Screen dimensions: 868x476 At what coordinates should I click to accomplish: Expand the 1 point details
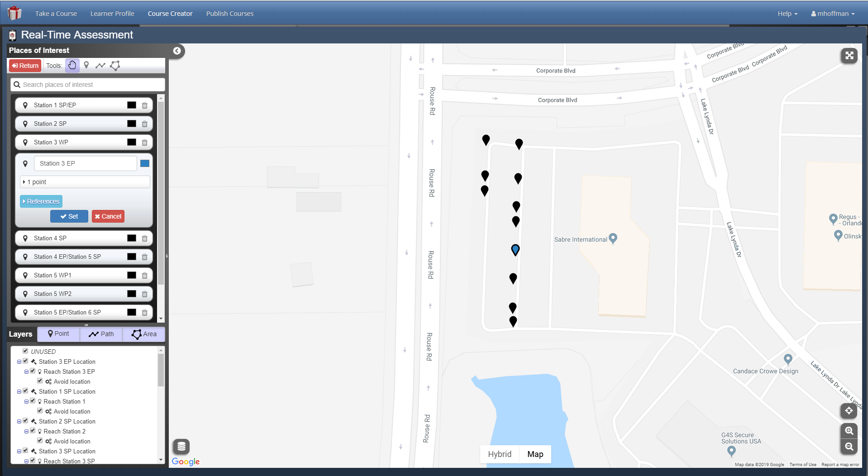(85, 182)
